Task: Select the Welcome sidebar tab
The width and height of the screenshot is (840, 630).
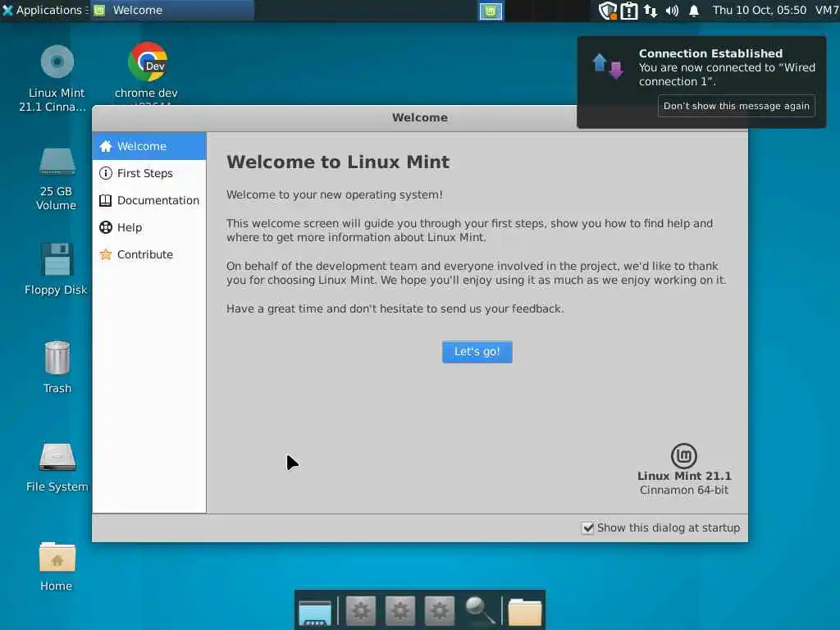Action: (149, 146)
